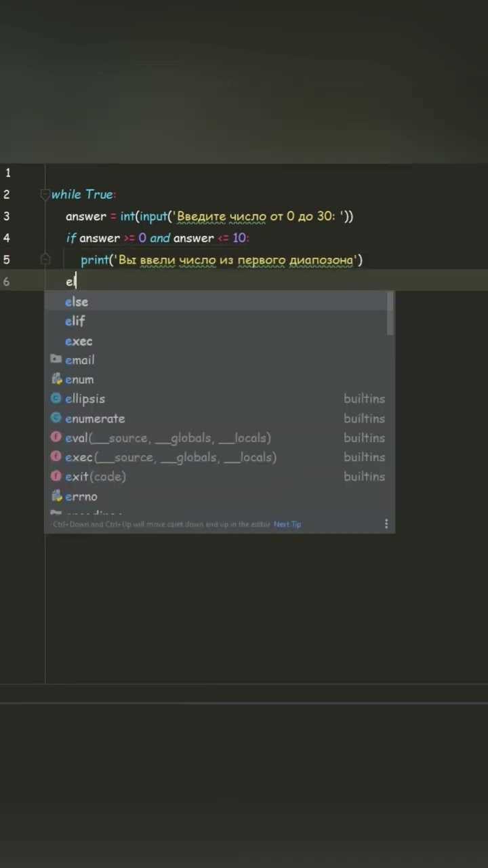Screen dimensions: 488x868
Task: Open the 'Next Tip' link
Action: (x=287, y=524)
